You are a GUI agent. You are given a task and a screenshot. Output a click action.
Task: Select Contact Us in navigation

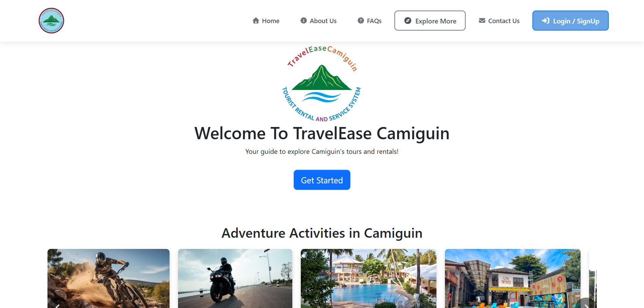(x=499, y=21)
